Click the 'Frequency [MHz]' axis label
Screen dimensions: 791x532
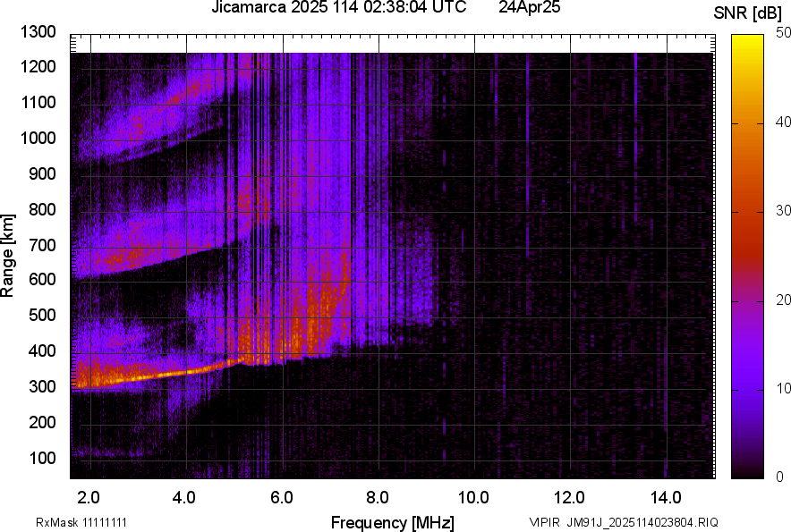point(393,522)
